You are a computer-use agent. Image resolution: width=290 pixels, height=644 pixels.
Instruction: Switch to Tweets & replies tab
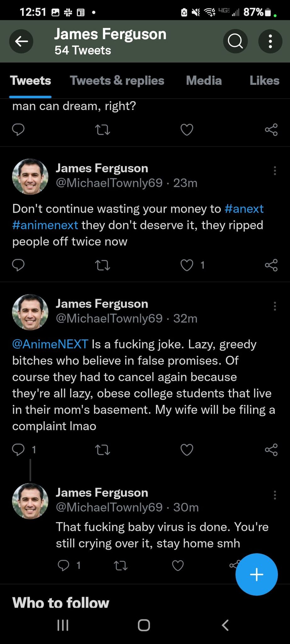point(117,80)
